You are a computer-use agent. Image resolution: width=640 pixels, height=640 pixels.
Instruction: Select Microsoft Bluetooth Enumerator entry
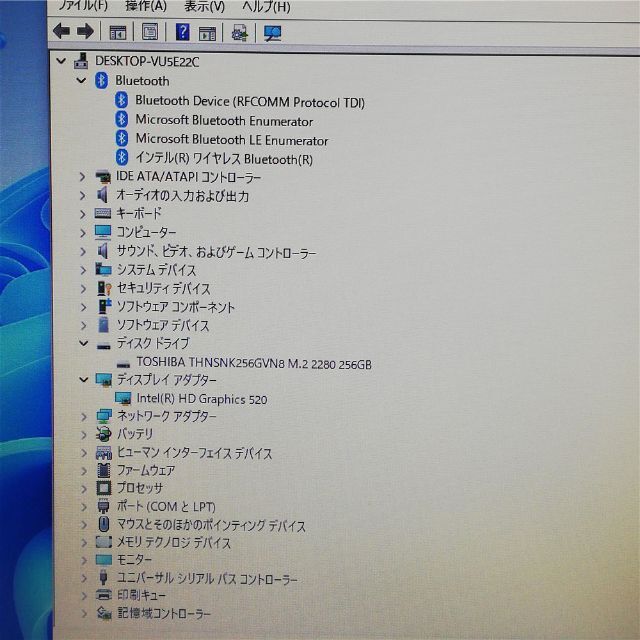(224, 120)
